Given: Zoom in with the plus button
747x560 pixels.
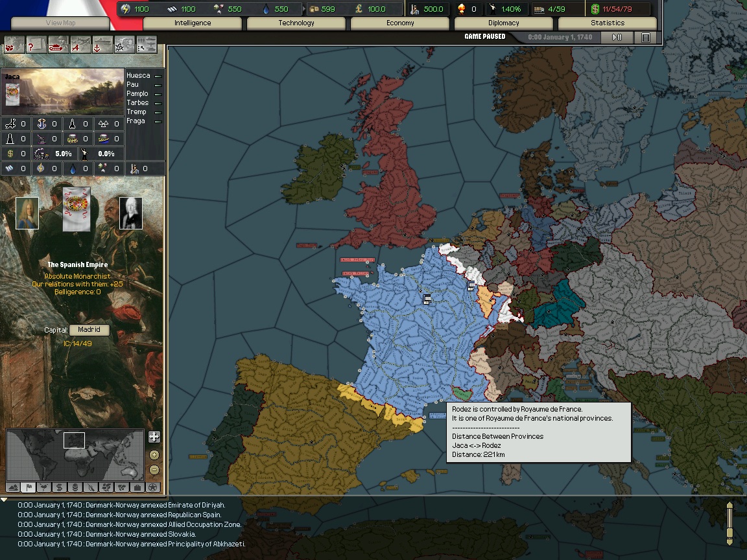Looking at the screenshot, I should click(x=154, y=455).
